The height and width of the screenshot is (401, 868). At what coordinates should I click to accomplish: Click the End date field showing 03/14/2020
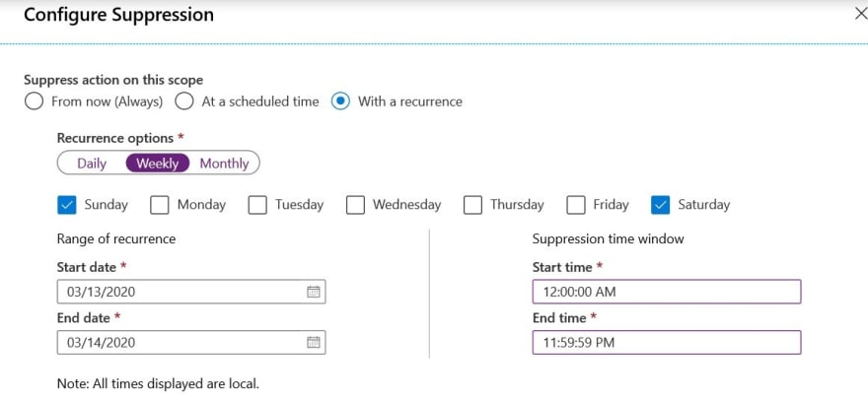pyautogui.click(x=191, y=342)
